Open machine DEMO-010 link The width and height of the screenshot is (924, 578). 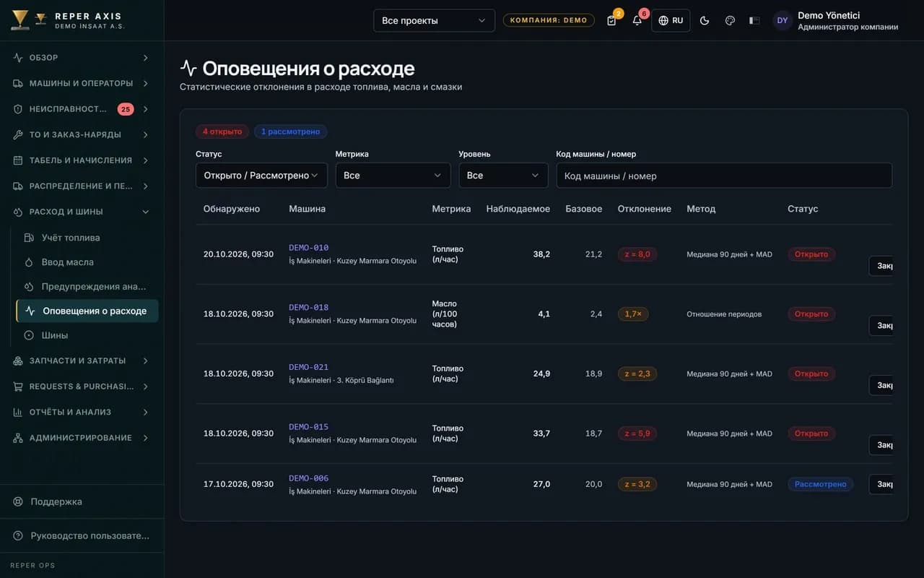pos(308,248)
